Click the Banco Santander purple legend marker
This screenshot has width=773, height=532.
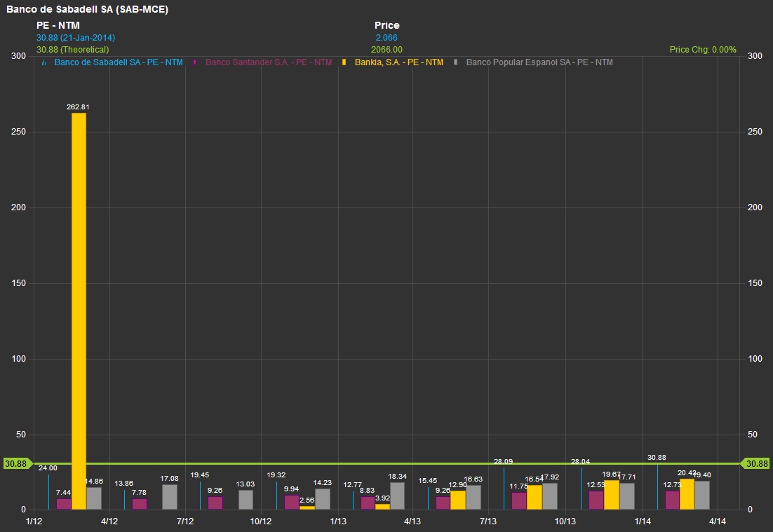[x=194, y=62]
